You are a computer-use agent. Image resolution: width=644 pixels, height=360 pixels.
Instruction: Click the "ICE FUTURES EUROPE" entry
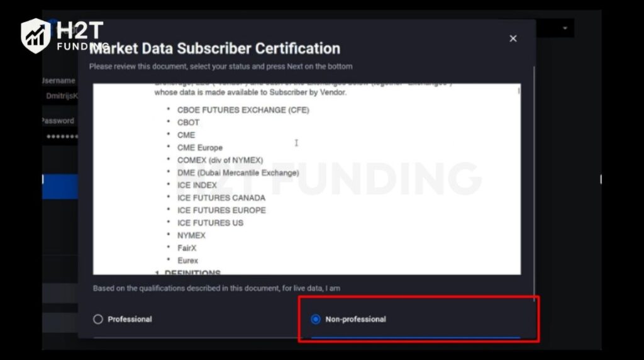221,210
